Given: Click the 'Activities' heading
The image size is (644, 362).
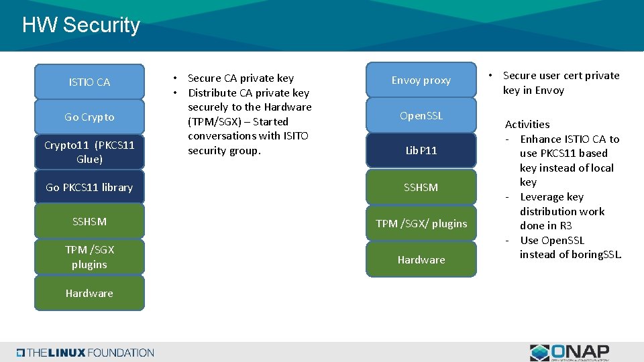Looking at the screenshot, I should pos(527,125).
